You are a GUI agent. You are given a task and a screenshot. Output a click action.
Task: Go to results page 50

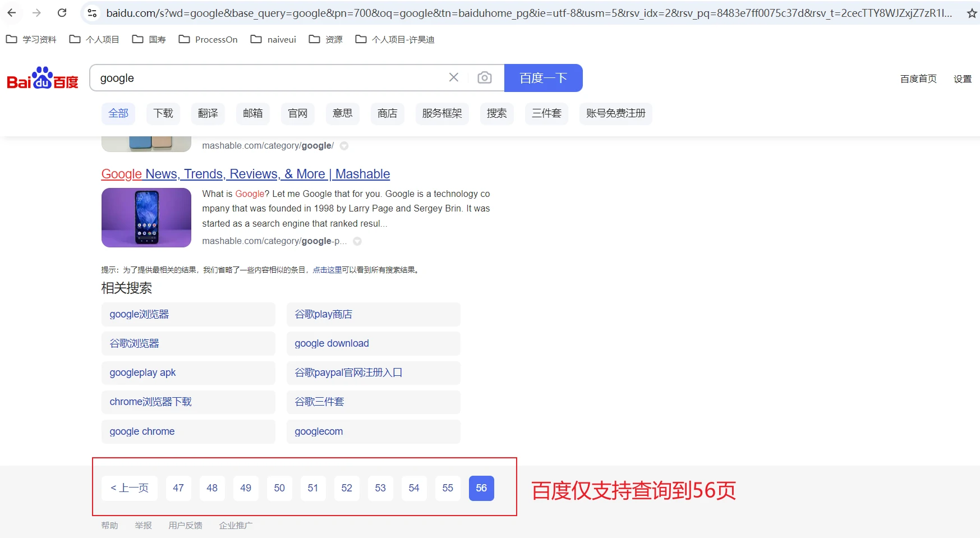point(279,488)
